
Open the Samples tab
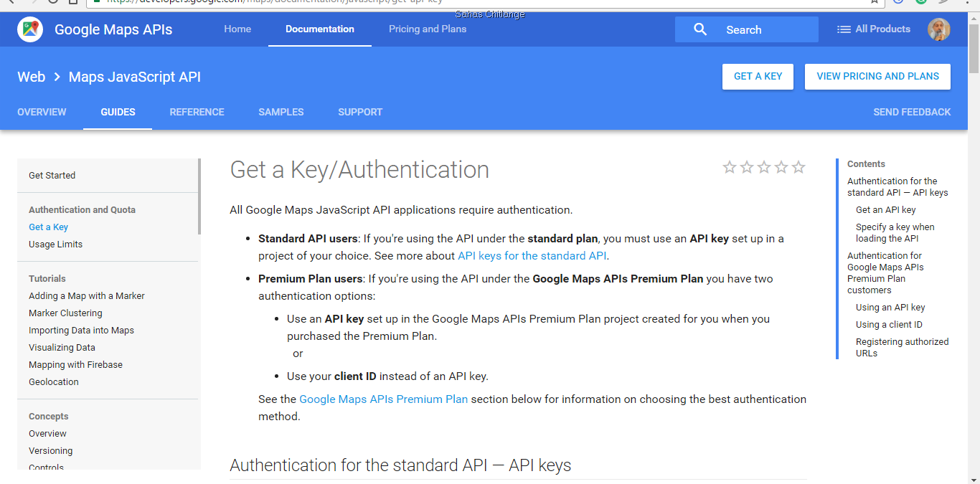click(x=281, y=112)
